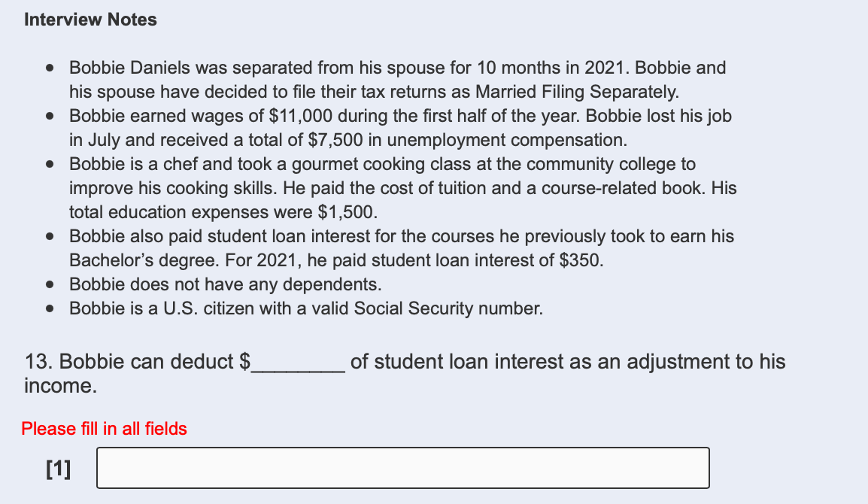Click the first bullet point marker
Viewport: 868px width, 504px height.
[x=50, y=68]
